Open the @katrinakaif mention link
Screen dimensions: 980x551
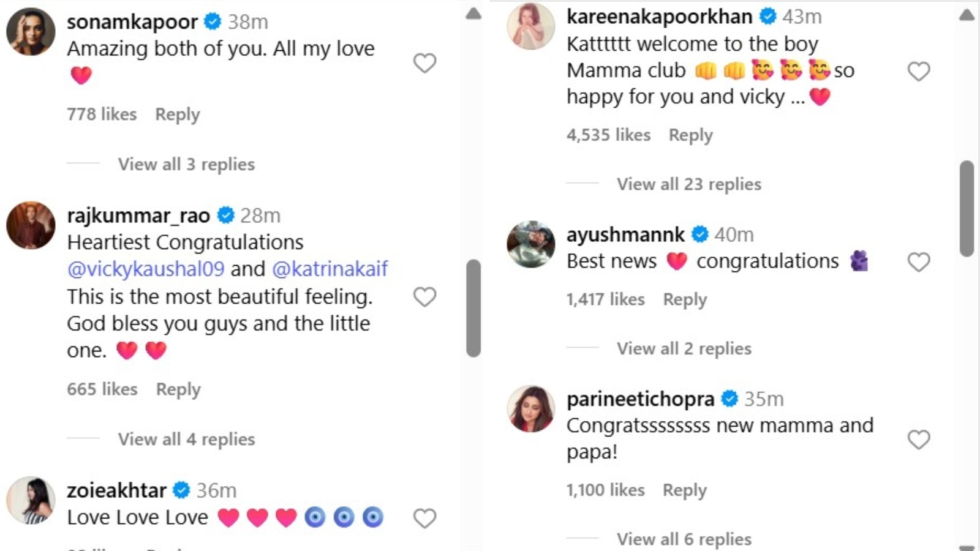[330, 269]
